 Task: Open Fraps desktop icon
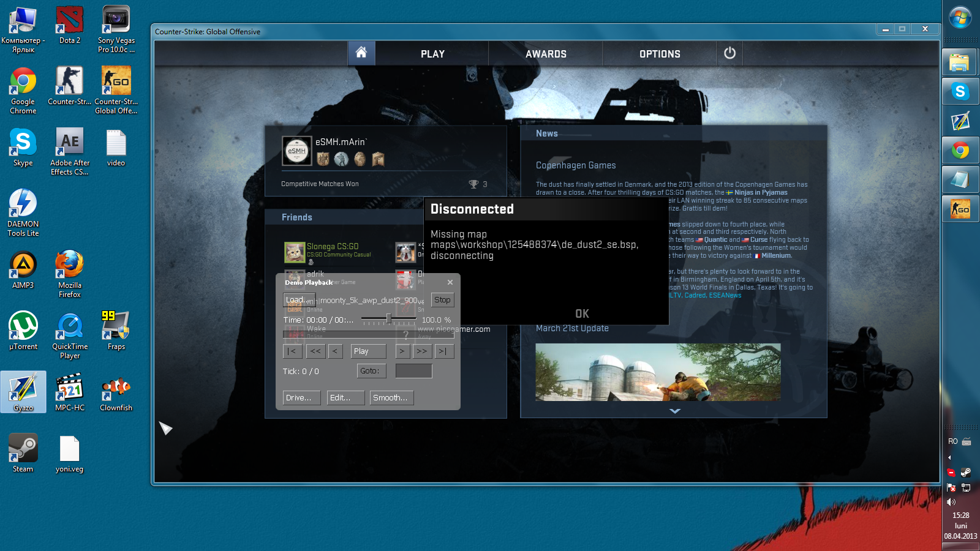point(116,331)
